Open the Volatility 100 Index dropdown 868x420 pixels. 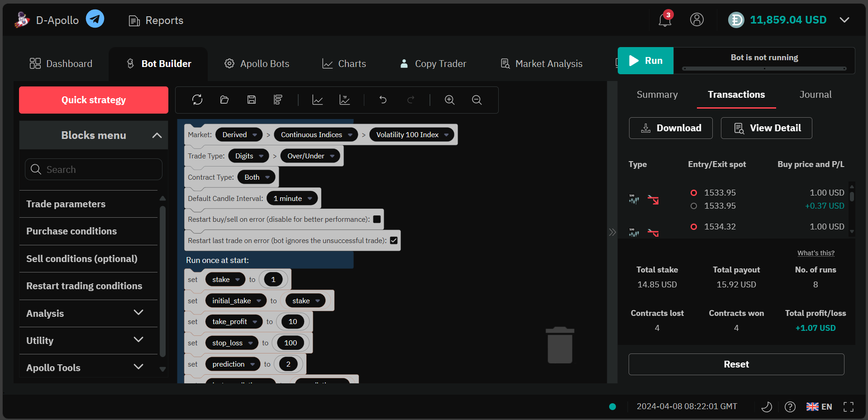(412, 135)
